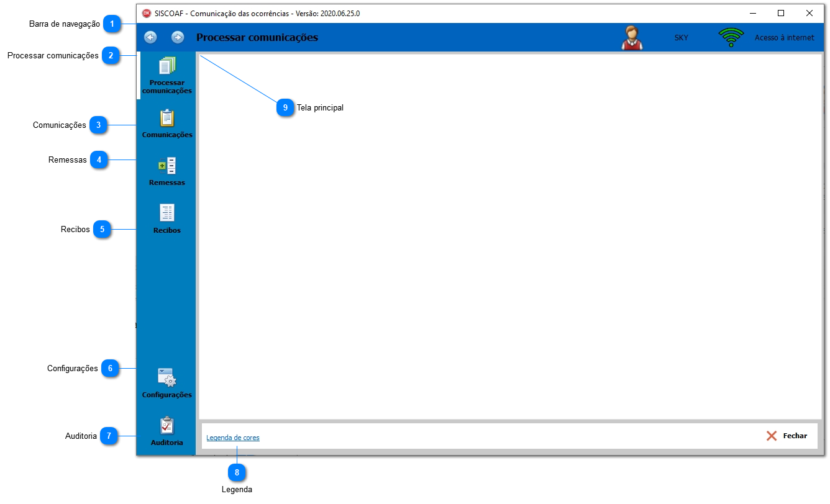Click the forward navigation arrow
The width and height of the screenshot is (830, 504).
click(178, 37)
